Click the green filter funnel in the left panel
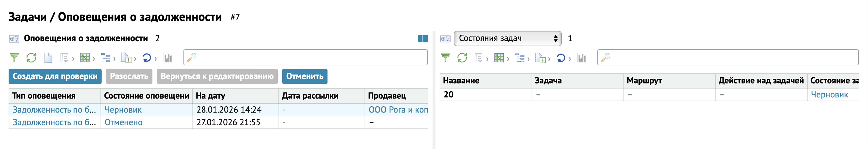This screenshot has height=149, width=868. [x=14, y=58]
